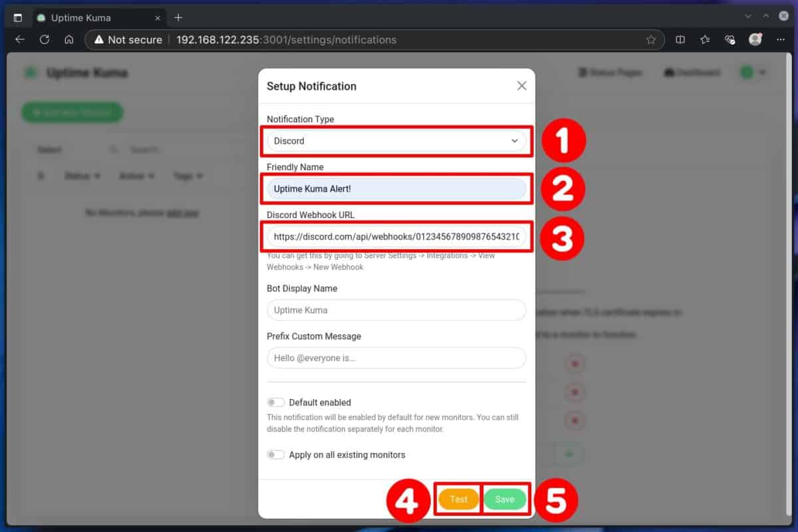Click the Uptime Kuma logo icon
The width and height of the screenshot is (798, 532).
(x=31, y=72)
